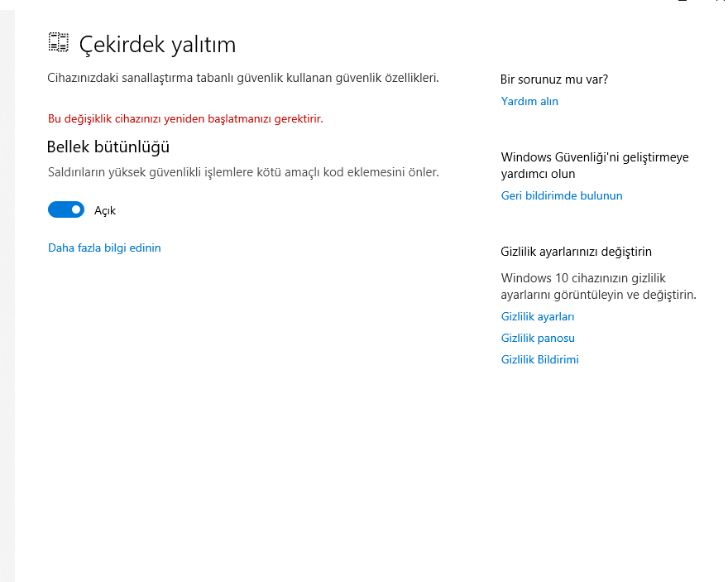Image resolution: width=728 pixels, height=582 pixels.
Task: Click the Geri bildirimde bulunun link
Action: [x=562, y=195]
